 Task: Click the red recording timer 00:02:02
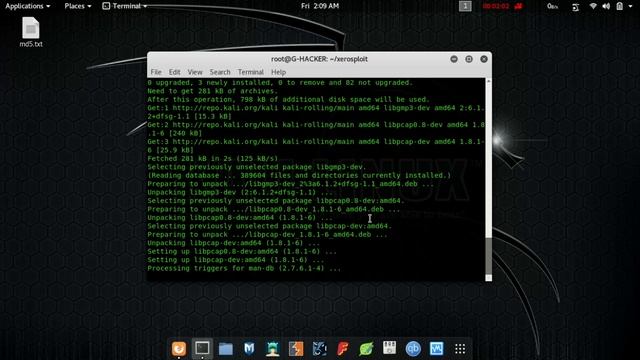[x=496, y=6]
